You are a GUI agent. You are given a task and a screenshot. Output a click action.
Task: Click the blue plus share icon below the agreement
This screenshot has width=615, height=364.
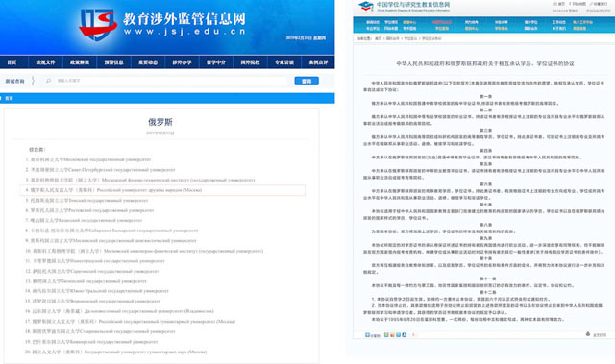(x=367, y=334)
